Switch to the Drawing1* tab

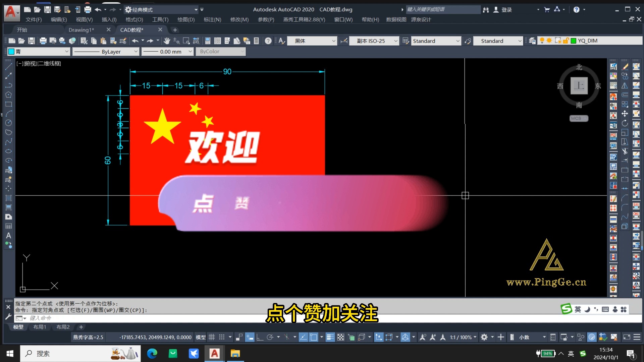click(81, 30)
